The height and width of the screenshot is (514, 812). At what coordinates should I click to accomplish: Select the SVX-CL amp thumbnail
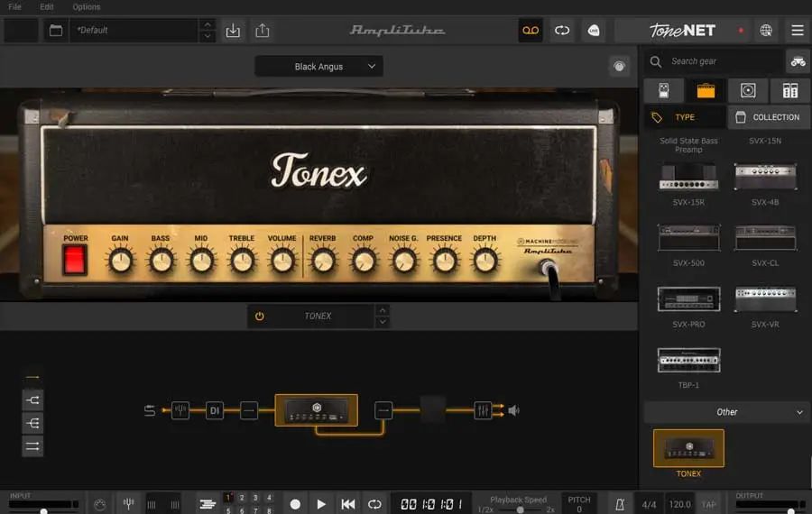765,237
